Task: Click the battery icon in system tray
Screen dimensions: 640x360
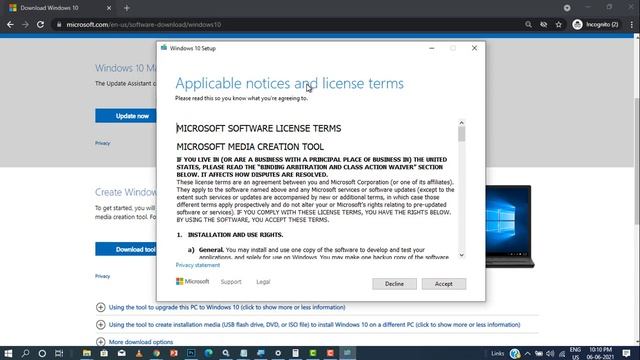Action: coord(539,353)
